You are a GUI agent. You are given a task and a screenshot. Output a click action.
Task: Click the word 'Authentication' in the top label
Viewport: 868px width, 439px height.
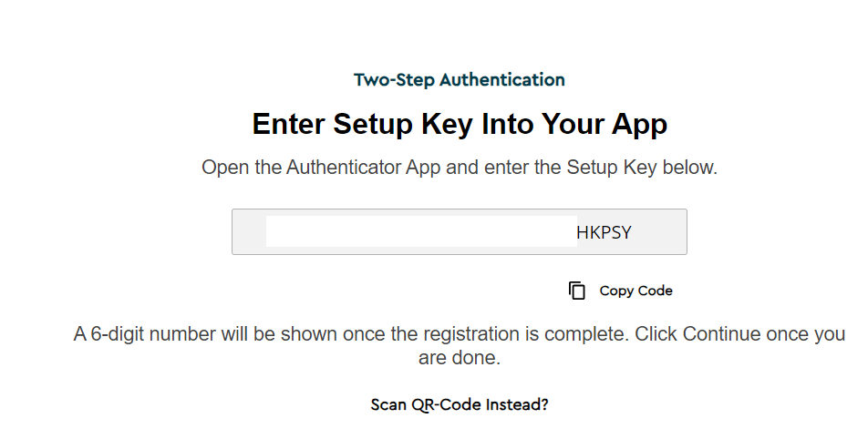(502, 80)
